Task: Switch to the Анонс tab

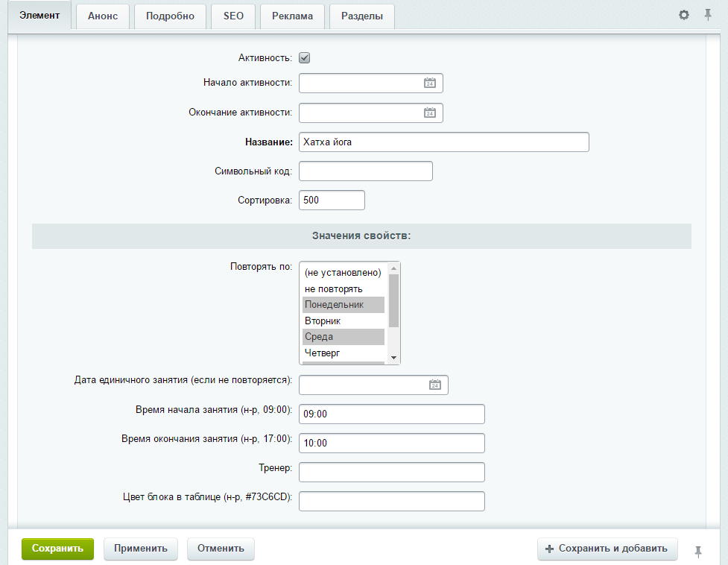Action: pyautogui.click(x=103, y=16)
